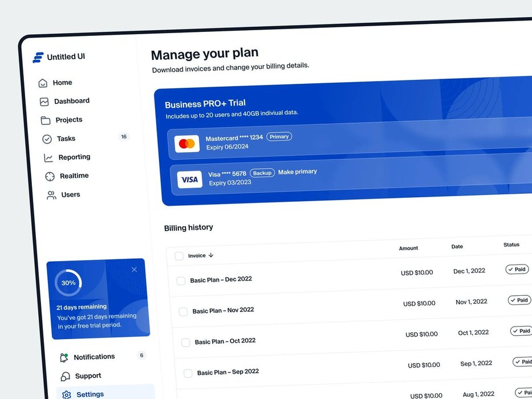Click the Mastercard **** 1234 text
Screen dimensions: 532x399
coord(234,138)
